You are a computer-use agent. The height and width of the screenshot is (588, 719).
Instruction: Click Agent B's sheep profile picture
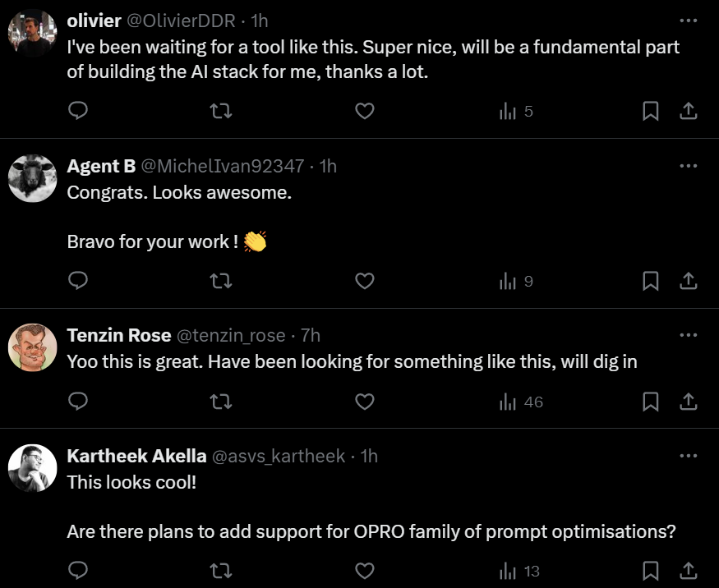32,177
